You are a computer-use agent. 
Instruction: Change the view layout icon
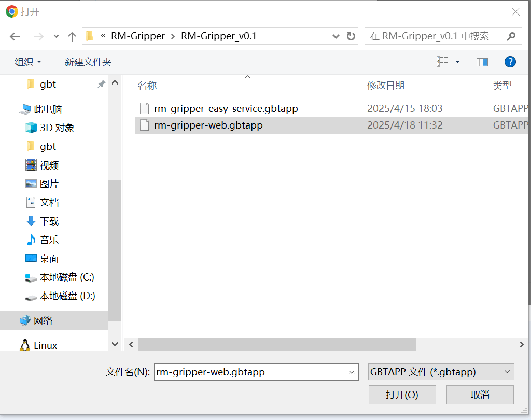click(x=442, y=62)
